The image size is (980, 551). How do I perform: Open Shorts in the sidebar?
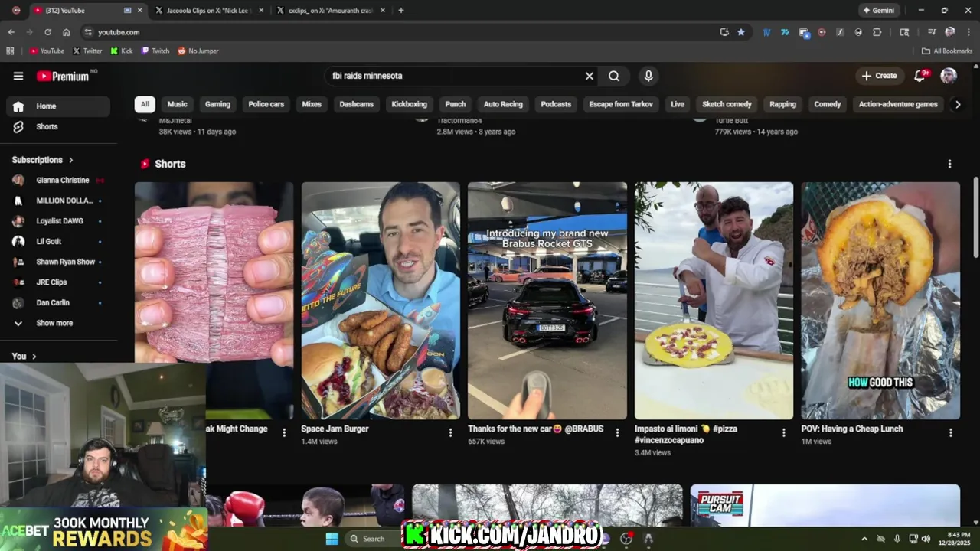tap(59, 126)
